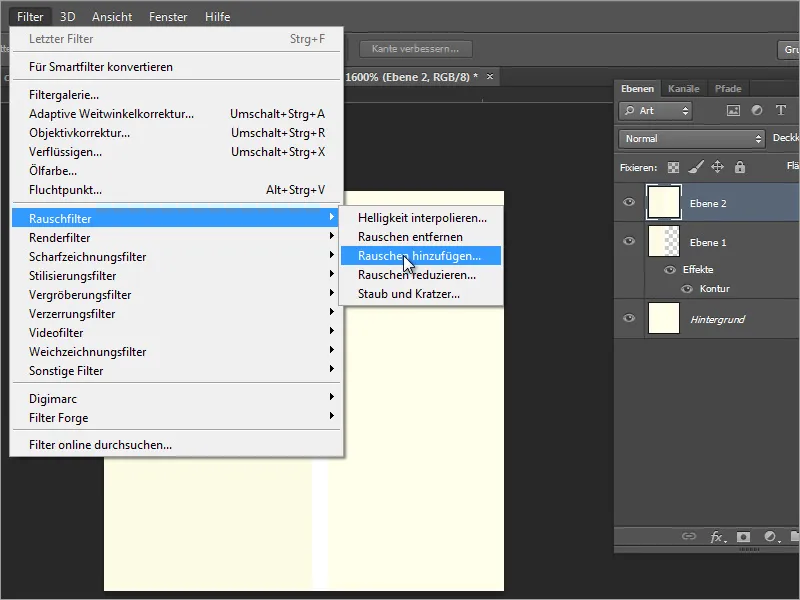Toggle visibility of Effekte
The height and width of the screenshot is (600, 800).
pos(670,269)
